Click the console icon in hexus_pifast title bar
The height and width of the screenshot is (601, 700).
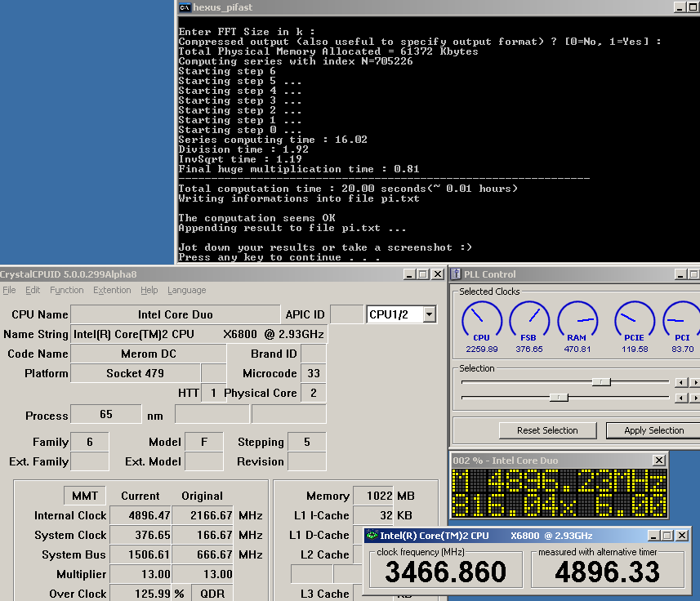coord(185,7)
